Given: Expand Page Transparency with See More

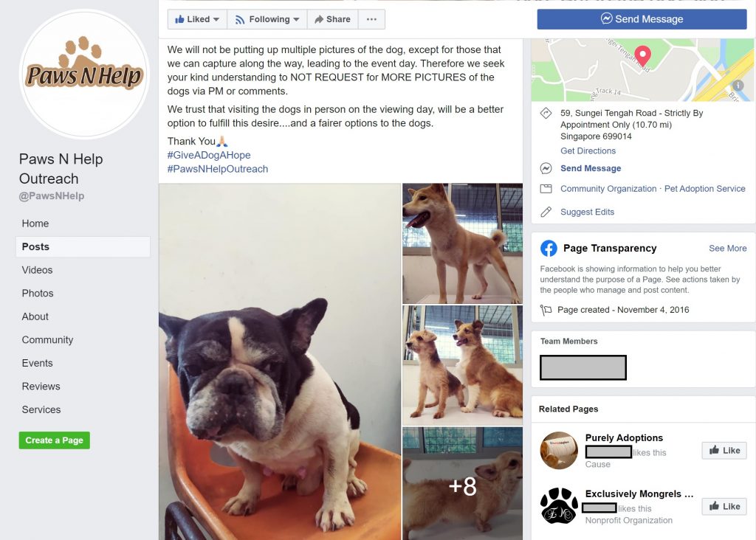Looking at the screenshot, I should pos(727,248).
